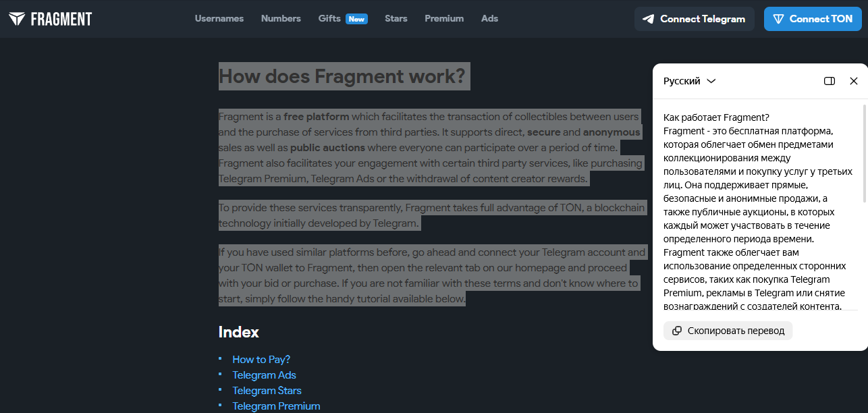This screenshot has width=868, height=413.
Task: Click the New badge next to Gifts
Action: [x=356, y=19]
